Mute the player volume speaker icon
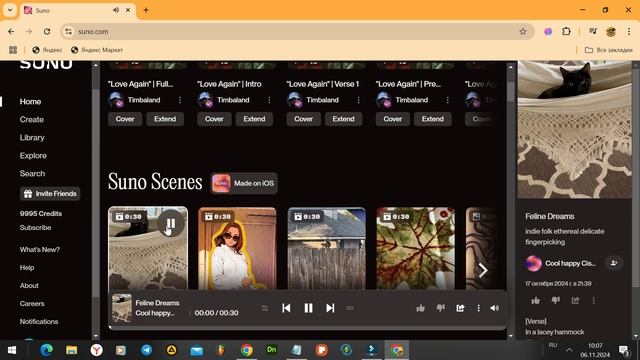This screenshot has width=640, height=360. point(494,308)
